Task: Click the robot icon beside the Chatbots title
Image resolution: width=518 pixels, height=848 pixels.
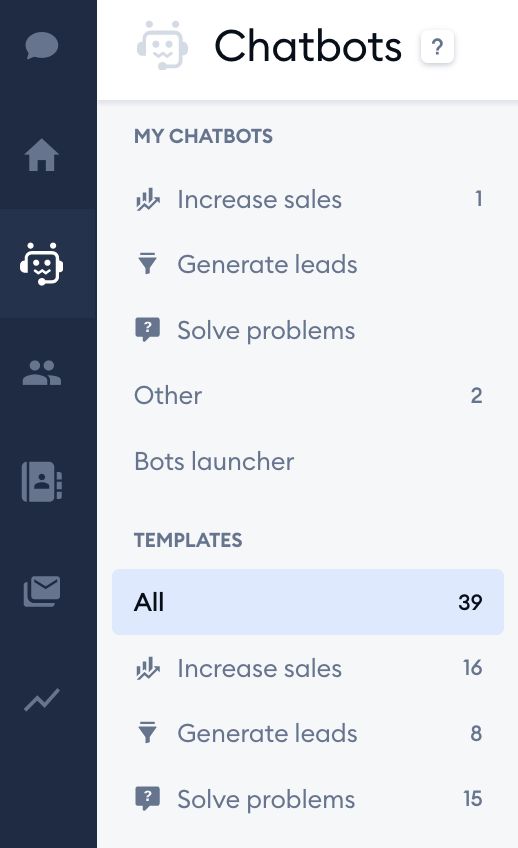Action: pyautogui.click(x=162, y=45)
